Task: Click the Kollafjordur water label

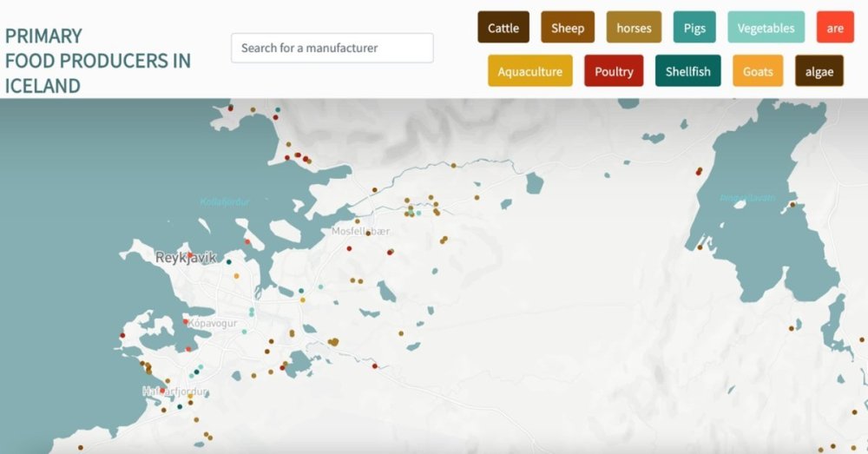Action: [225, 201]
